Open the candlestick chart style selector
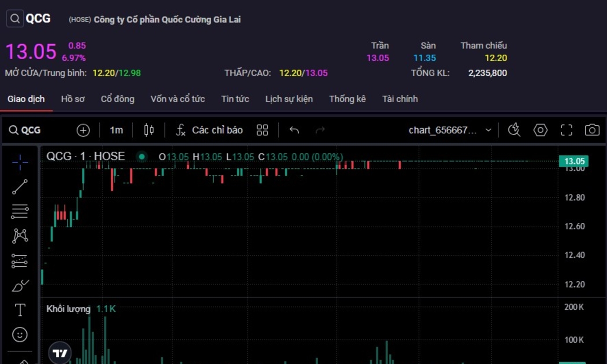607x364 pixels. click(x=149, y=130)
